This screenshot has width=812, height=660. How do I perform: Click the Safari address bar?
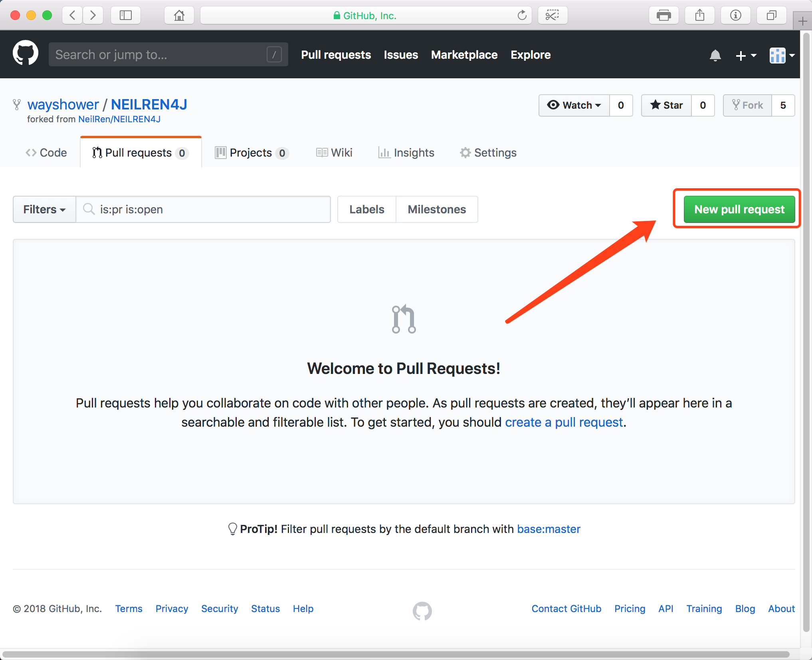pos(366,15)
